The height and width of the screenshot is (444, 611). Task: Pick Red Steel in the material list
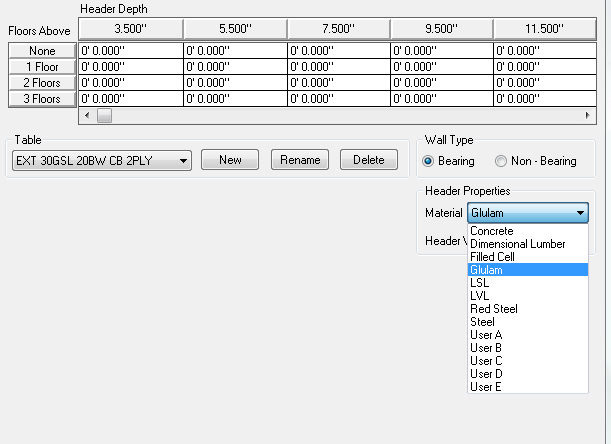click(493, 309)
